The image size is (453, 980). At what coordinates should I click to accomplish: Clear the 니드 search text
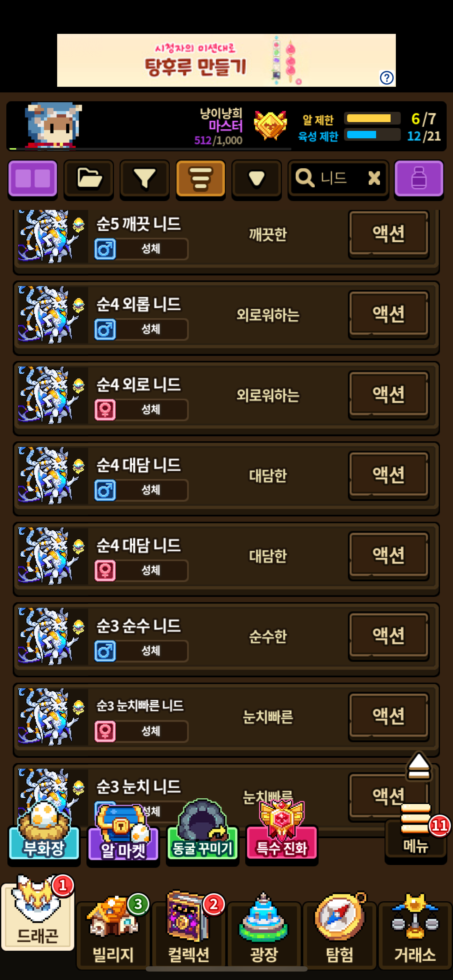pyautogui.click(x=374, y=178)
